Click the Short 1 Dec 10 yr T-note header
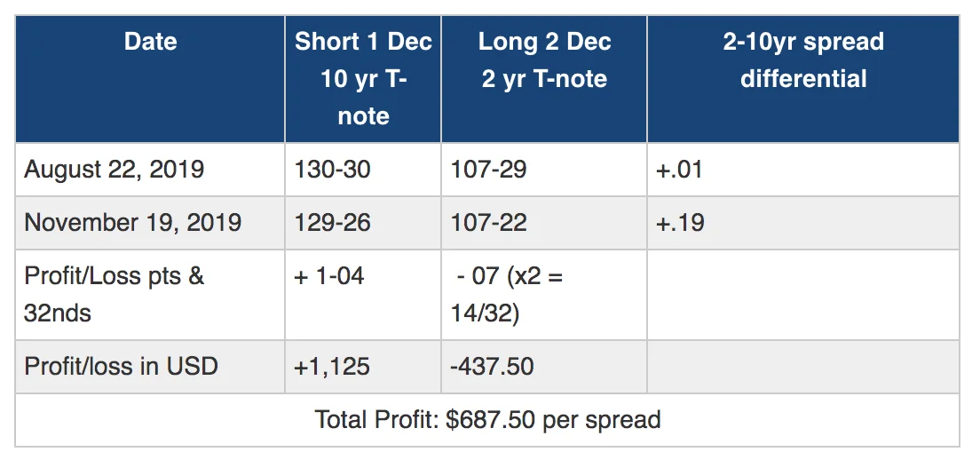 (x=363, y=78)
